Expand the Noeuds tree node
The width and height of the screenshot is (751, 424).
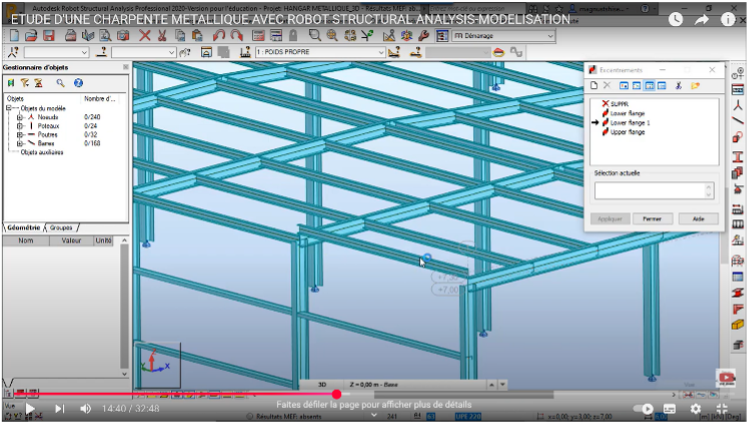pos(20,117)
